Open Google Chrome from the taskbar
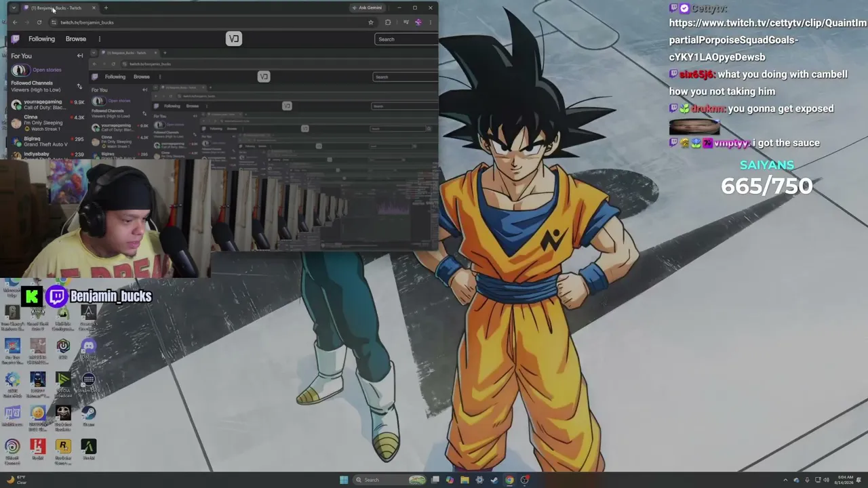 (x=509, y=480)
